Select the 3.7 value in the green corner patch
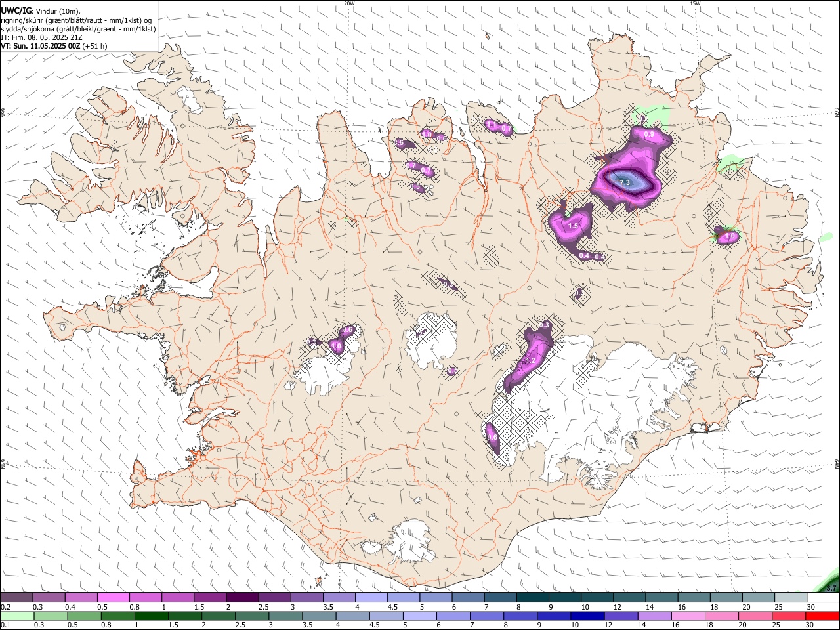 (831, 587)
